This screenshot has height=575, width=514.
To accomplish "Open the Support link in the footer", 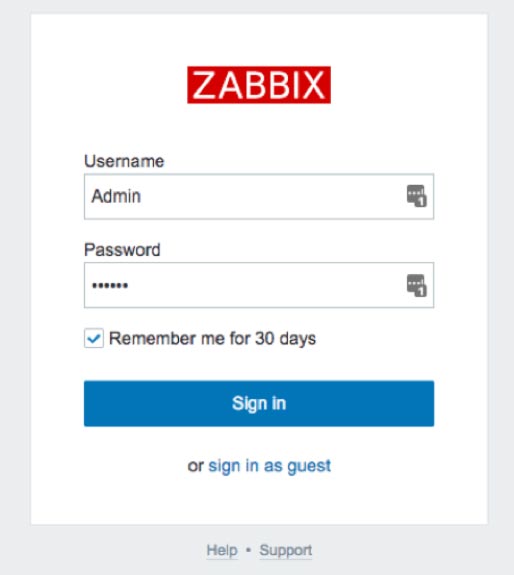I will (286, 550).
